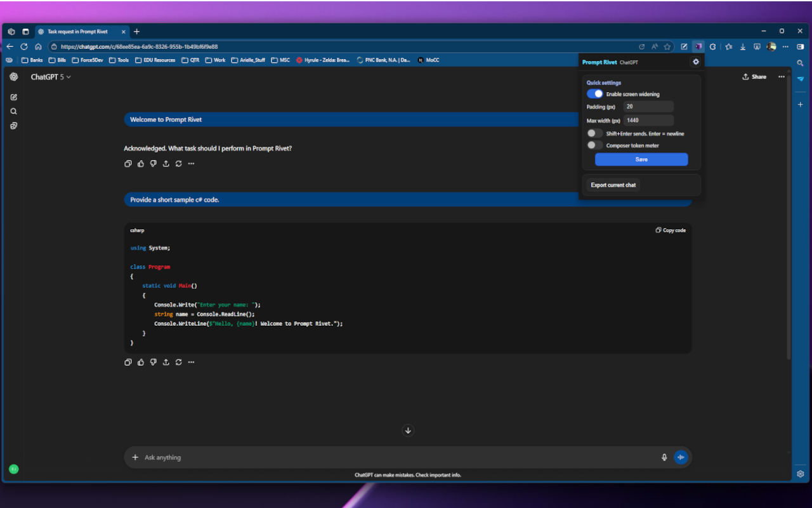Open the browser Extensions puzzle icon
The image size is (812, 508).
click(713, 46)
